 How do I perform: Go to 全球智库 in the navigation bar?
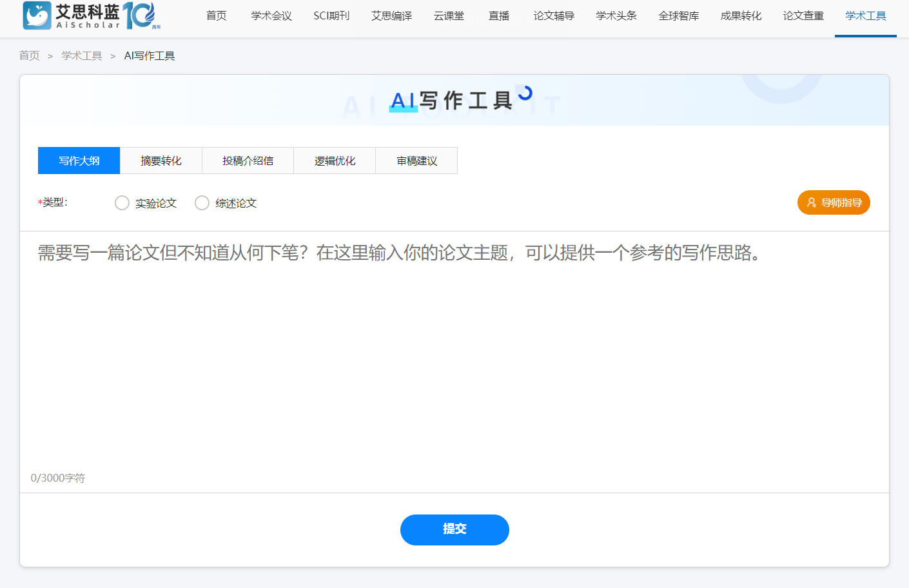678,15
